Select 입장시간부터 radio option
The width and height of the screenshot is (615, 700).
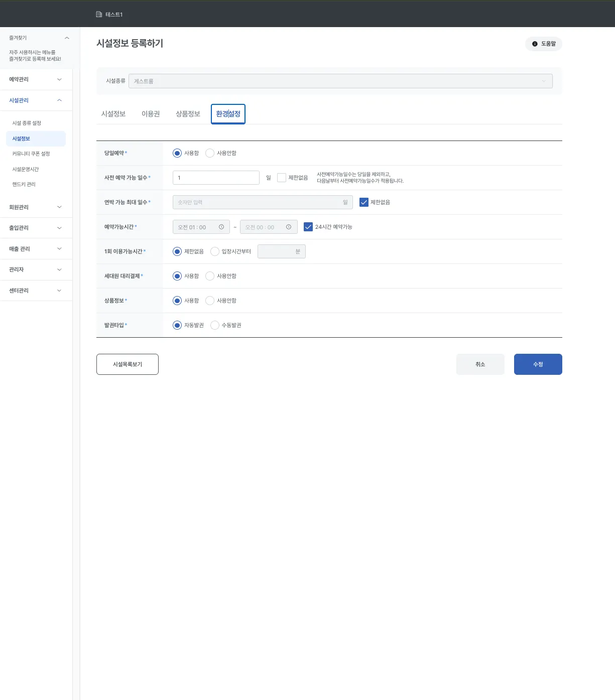click(215, 251)
